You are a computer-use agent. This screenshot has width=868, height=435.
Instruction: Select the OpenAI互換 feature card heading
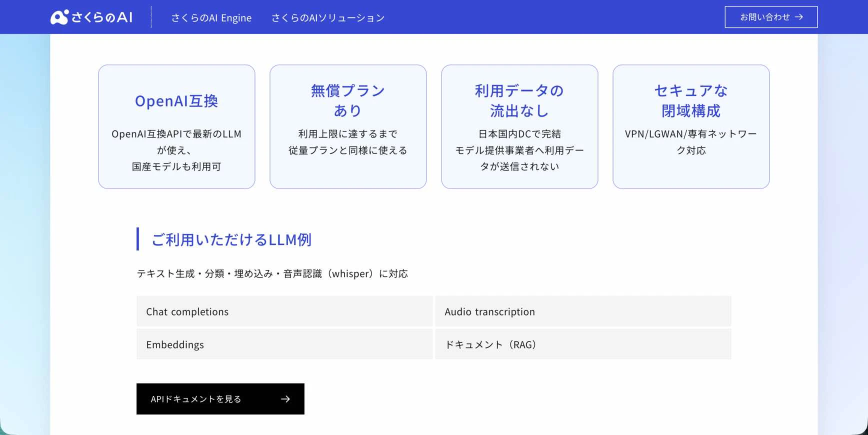[176, 101]
